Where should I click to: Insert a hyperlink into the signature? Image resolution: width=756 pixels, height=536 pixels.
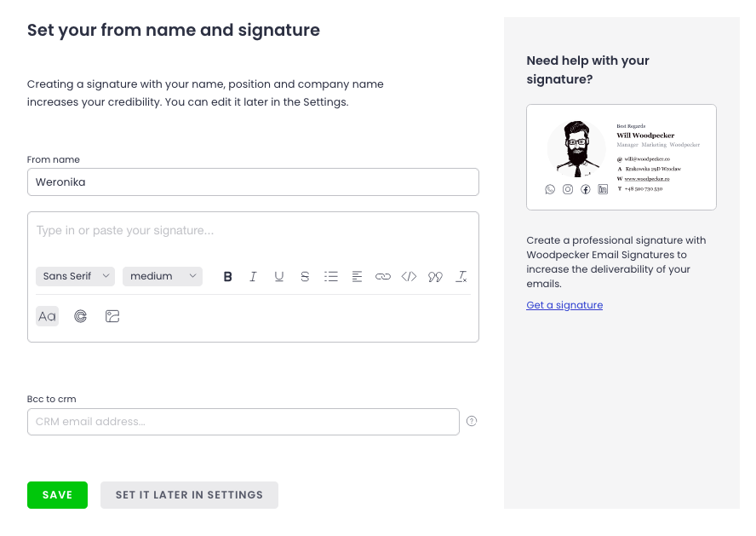(383, 276)
